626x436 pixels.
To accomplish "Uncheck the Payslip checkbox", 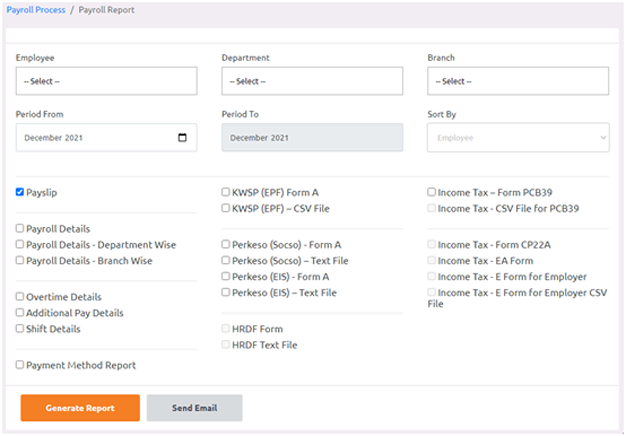I will [21, 192].
